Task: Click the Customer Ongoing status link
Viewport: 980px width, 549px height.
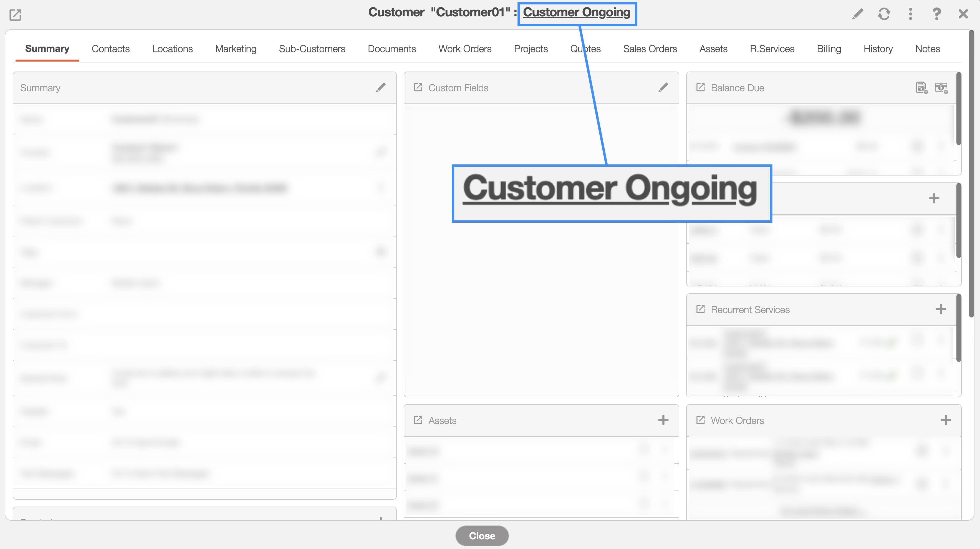Action: pos(576,12)
